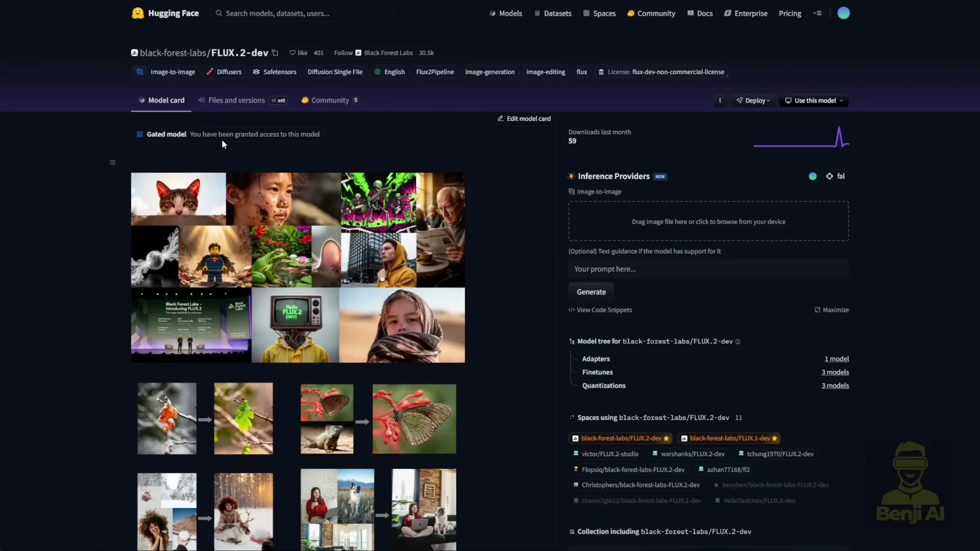
Task: Open the Deploy dropdown
Action: pos(753,101)
